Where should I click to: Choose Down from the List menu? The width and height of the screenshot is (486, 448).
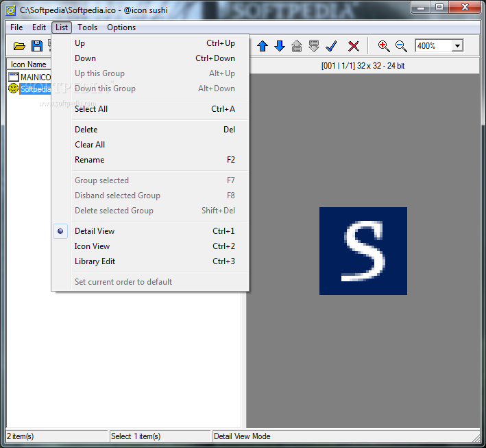click(150, 58)
